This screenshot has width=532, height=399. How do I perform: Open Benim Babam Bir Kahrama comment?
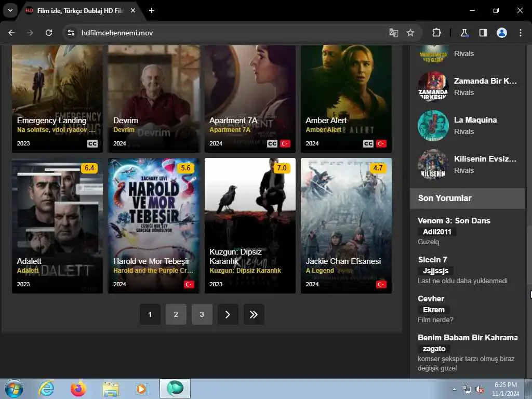pos(468,338)
